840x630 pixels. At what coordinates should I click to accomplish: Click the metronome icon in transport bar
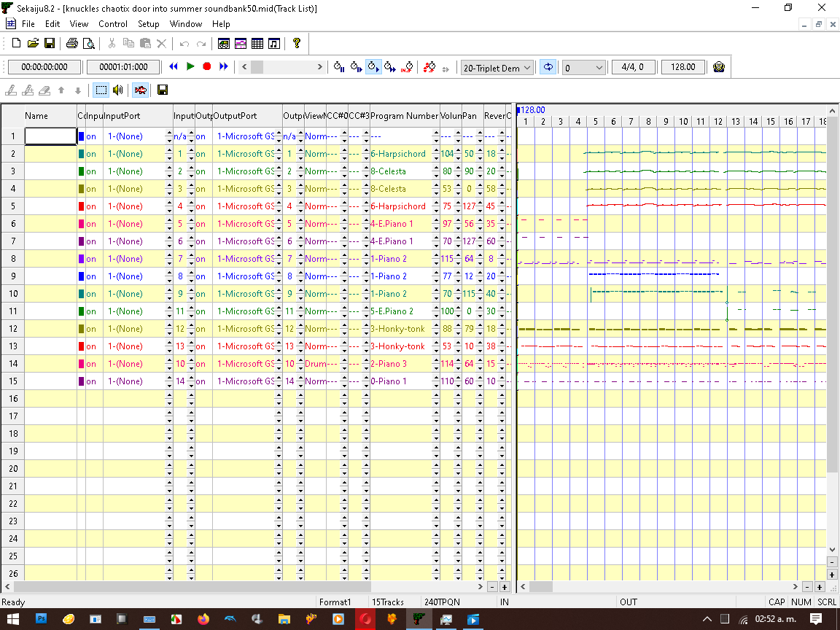719,67
